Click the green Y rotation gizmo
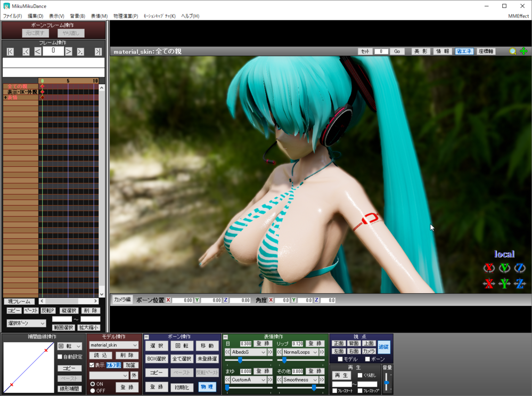 tap(504, 268)
